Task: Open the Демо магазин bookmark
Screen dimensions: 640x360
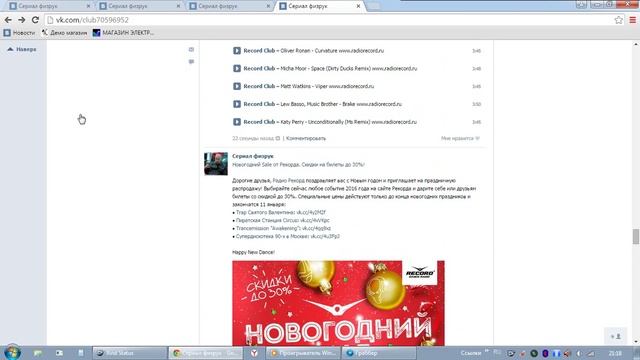Action: tap(64, 33)
